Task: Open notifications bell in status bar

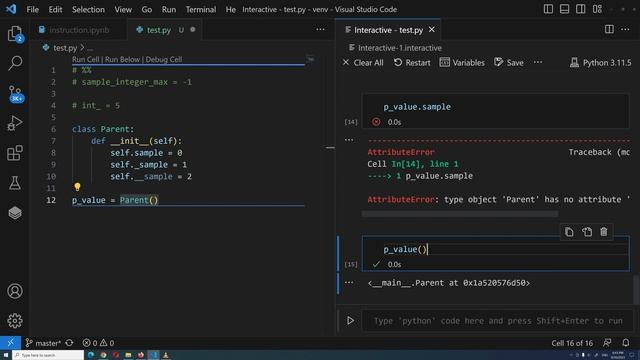Action: (626, 343)
